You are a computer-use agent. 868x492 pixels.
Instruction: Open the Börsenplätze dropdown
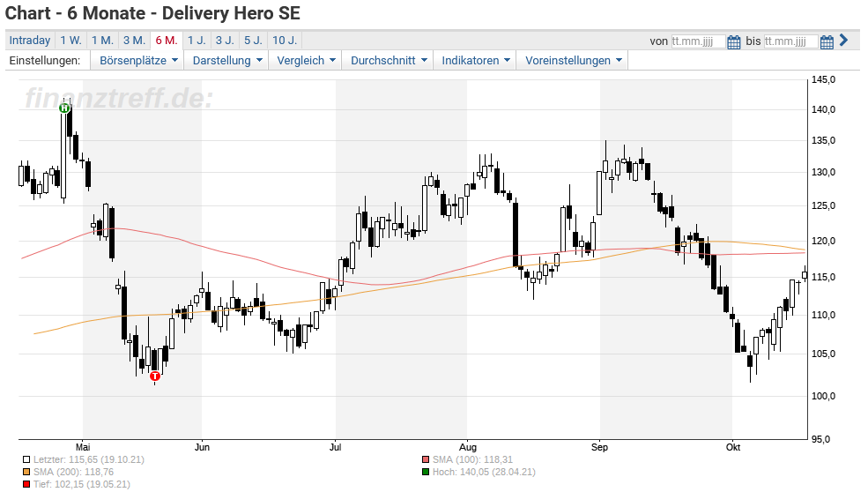138,60
